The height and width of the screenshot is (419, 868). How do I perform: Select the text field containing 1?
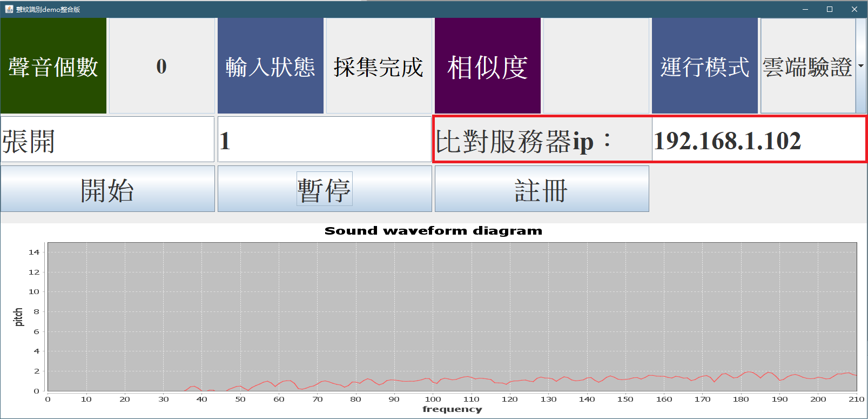324,139
